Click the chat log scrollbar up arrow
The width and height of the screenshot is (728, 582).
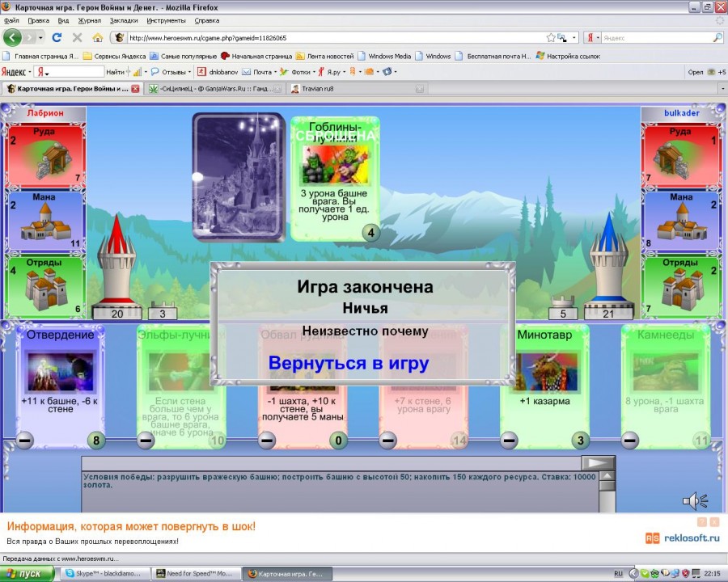pyautogui.click(x=607, y=476)
